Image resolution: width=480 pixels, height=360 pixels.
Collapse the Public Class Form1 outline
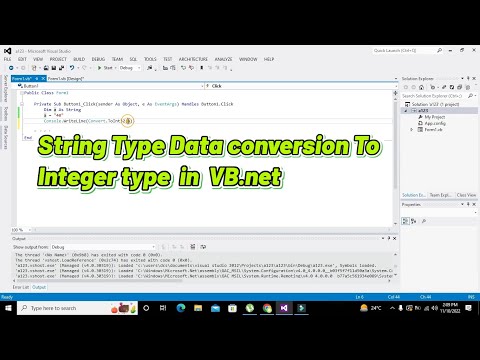pos(22,93)
